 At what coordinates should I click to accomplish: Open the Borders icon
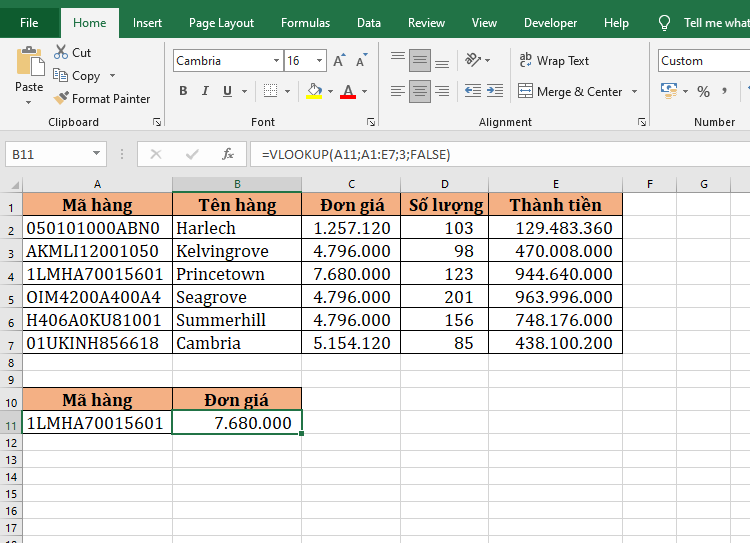(272, 92)
